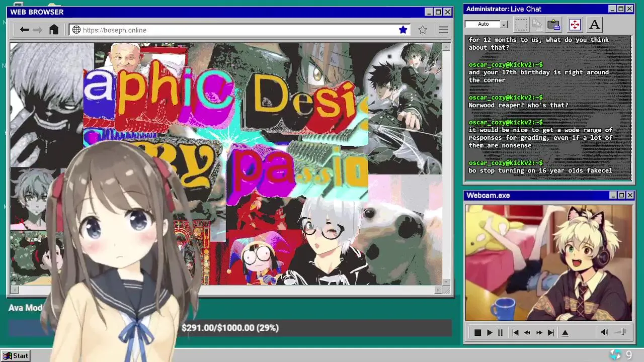Skip to previous track in Webcam.exe
Image resolution: width=644 pixels, height=362 pixels.
point(515,332)
